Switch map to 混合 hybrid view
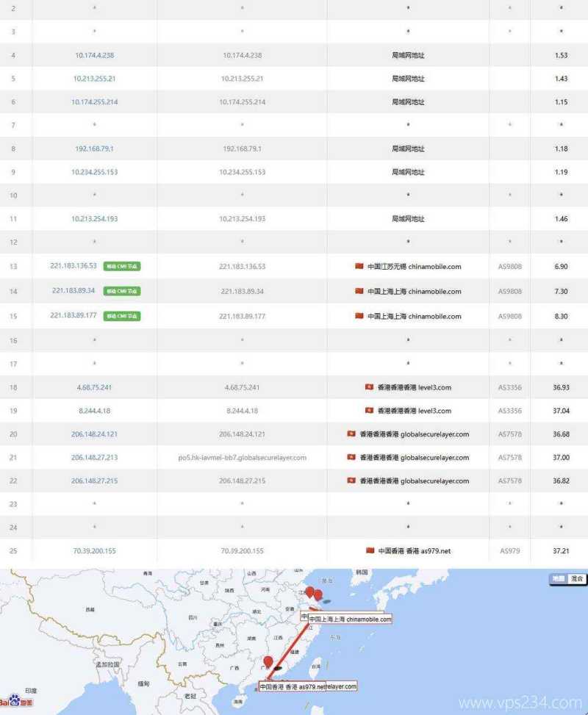588x715 pixels. [577, 579]
